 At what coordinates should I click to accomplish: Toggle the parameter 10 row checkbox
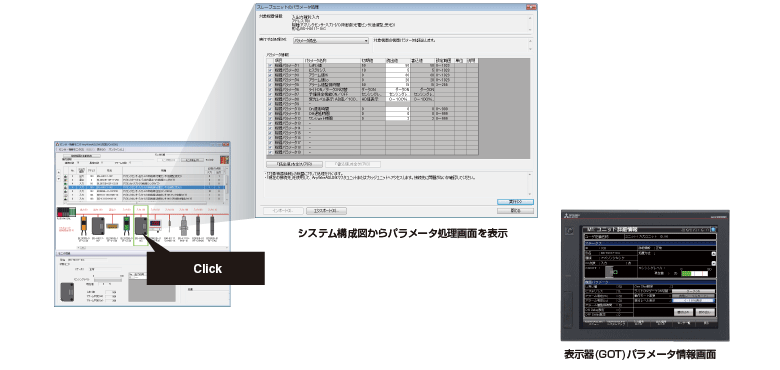coord(270,109)
